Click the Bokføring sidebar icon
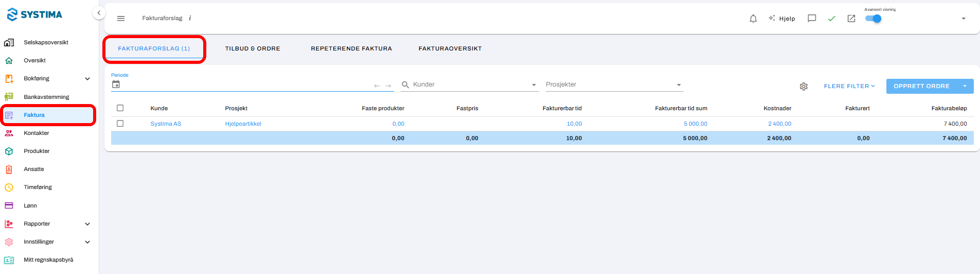Image resolution: width=980 pixels, height=274 pixels. click(x=9, y=78)
